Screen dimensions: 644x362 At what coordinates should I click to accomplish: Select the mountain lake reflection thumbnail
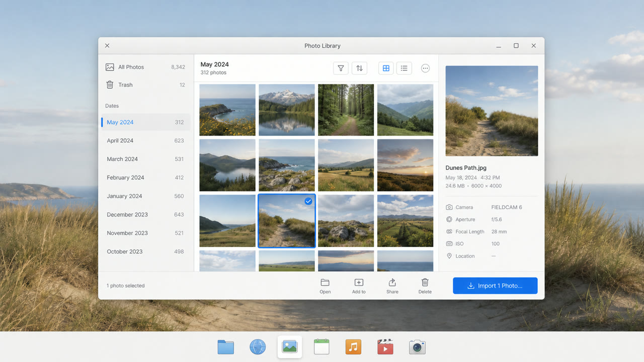tap(287, 110)
